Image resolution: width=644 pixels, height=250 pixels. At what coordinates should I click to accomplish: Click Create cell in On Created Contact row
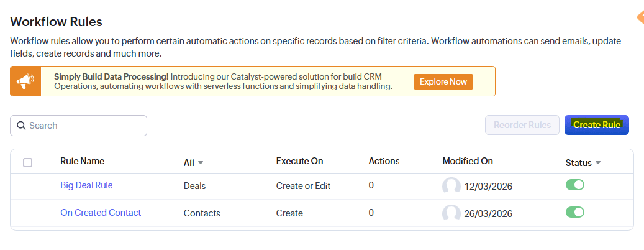tap(289, 213)
